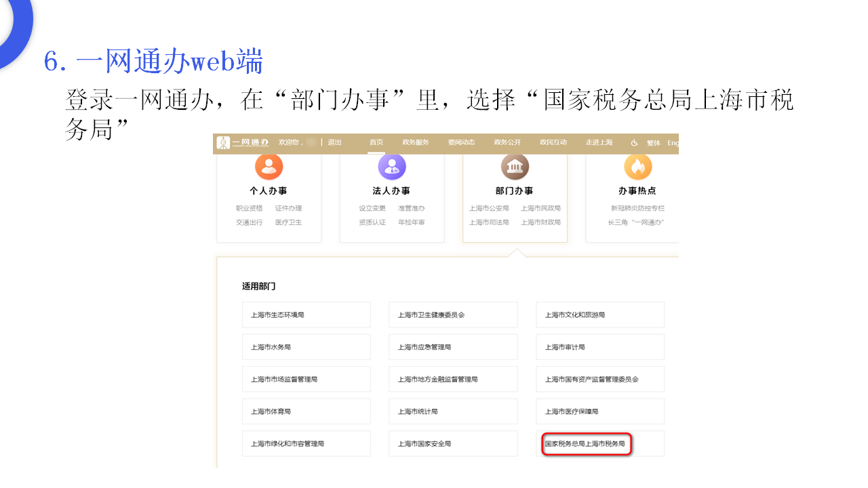The image size is (868, 488).
Task: Click the 年检年审 link
Action: 412,222
